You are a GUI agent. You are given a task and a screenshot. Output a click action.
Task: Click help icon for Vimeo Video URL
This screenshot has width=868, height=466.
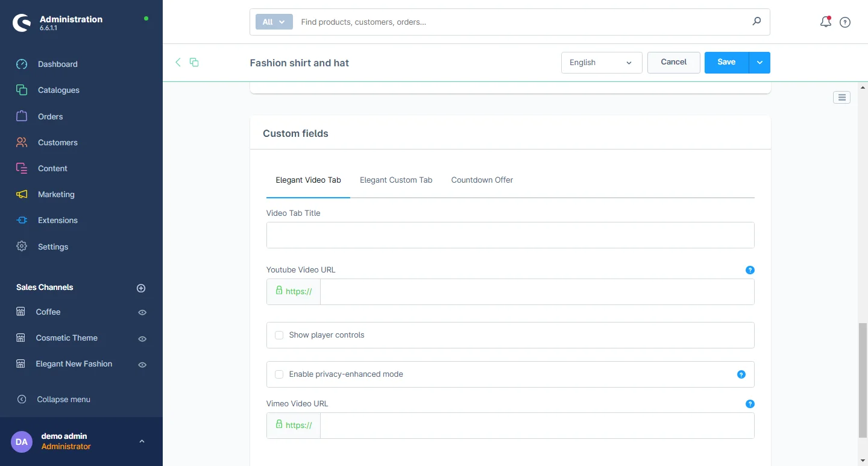pos(750,404)
